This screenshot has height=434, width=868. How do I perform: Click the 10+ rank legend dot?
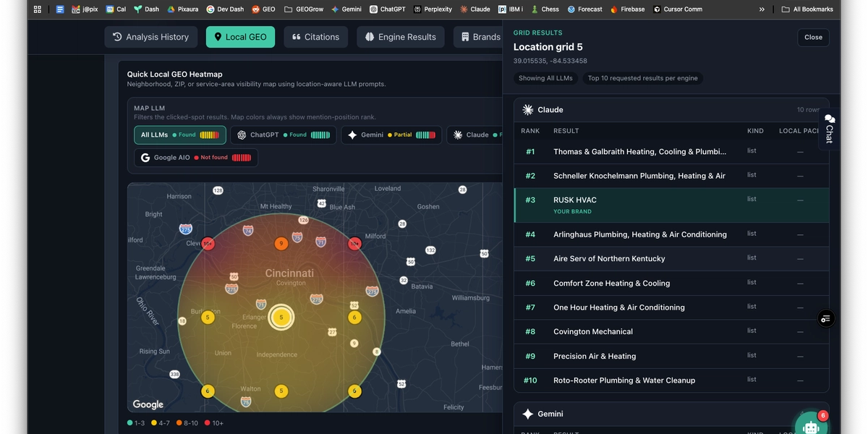pyautogui.click(x=207, y=422)
